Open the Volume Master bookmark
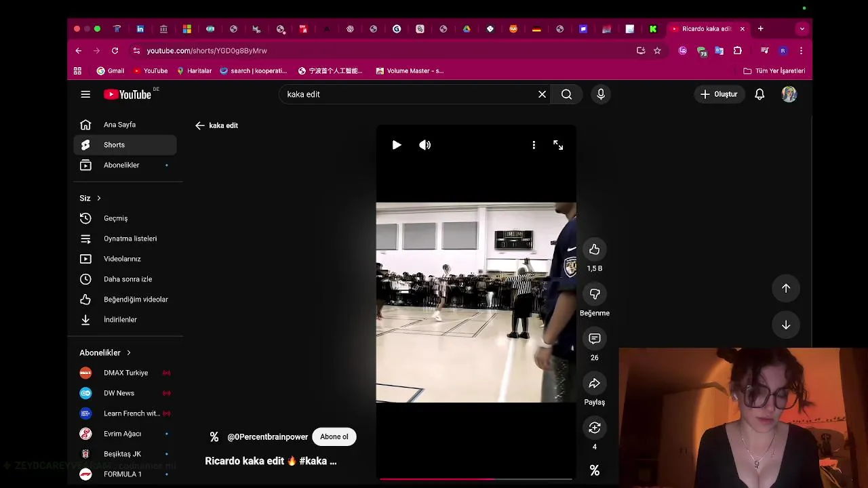Image resolution: width=868 pixels, height=488 pixels. 410,70
